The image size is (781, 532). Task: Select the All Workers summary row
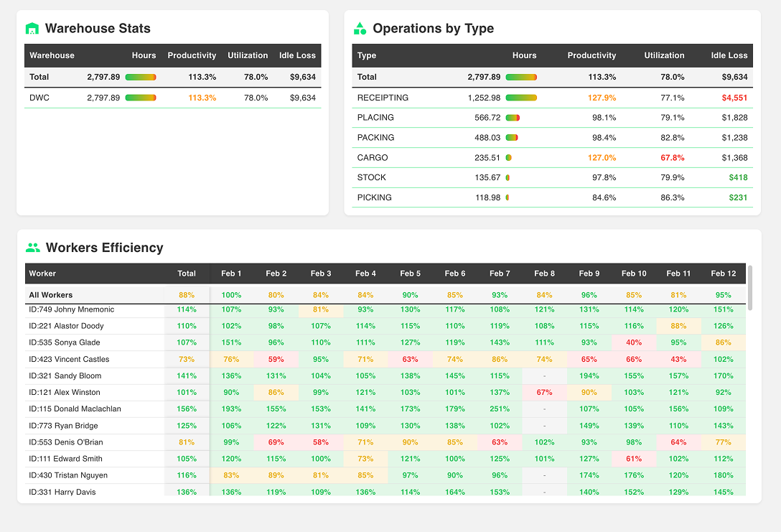coord(50,295)
